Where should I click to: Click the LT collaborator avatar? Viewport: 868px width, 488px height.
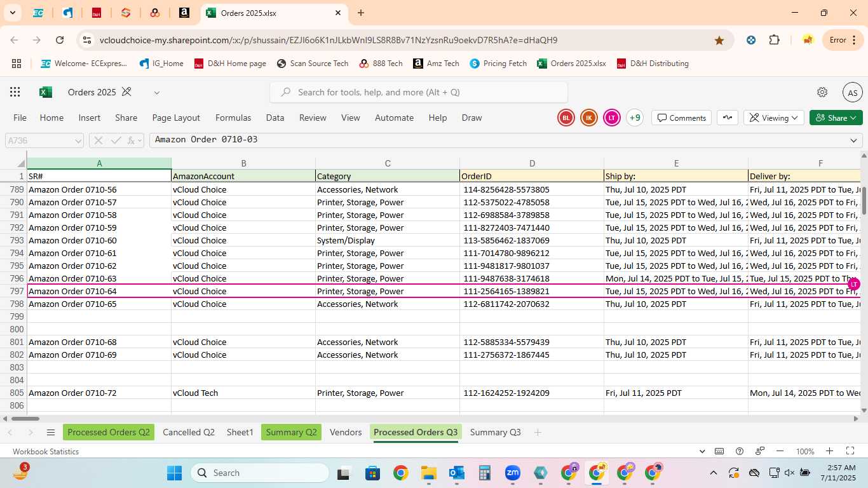[612, 118]
